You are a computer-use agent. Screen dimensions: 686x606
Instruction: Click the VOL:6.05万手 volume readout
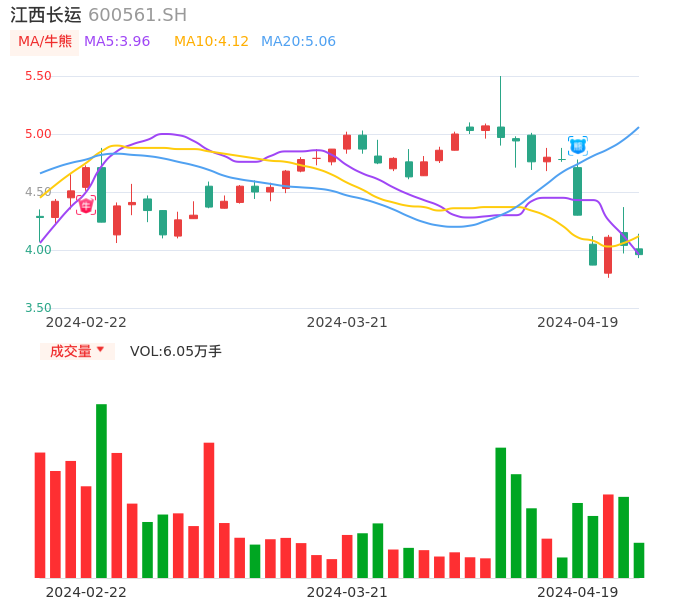pos(176,351)
